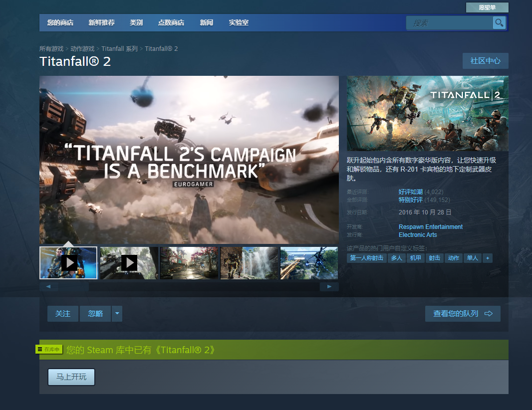Click the 关注 follow button
The image size is (532, 410).
point(63,314)
